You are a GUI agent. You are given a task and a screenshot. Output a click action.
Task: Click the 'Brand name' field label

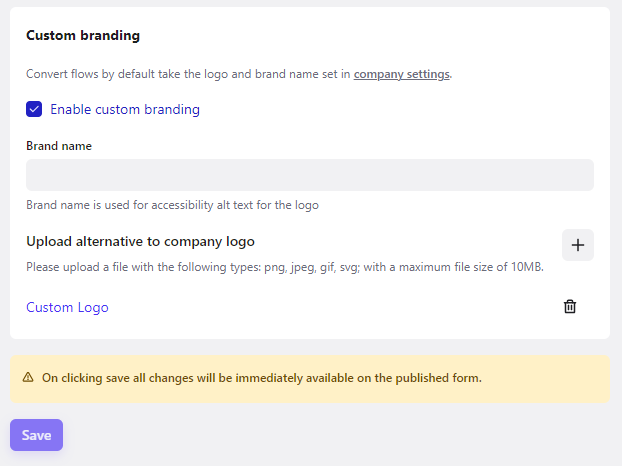59,146
